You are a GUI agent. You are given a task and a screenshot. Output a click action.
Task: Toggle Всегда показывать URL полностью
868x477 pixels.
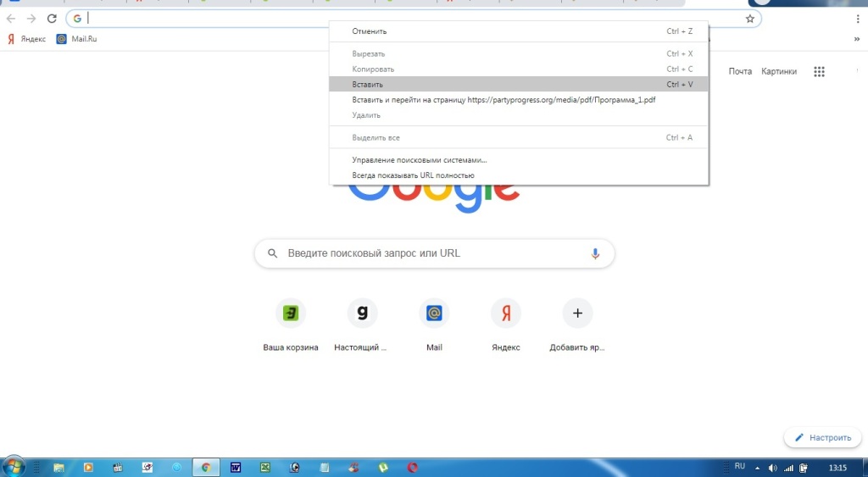413,175
